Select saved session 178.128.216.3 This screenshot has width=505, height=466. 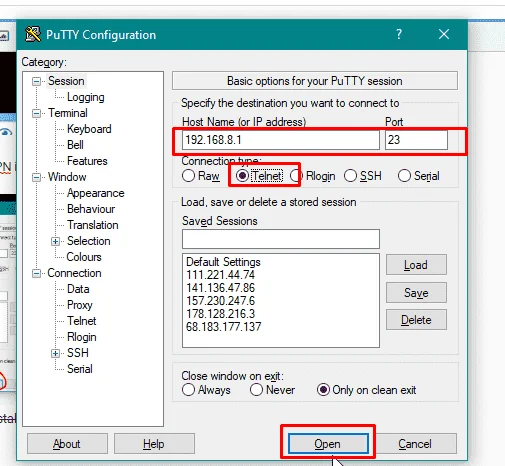pyautogui.click(x=220, y=314)
